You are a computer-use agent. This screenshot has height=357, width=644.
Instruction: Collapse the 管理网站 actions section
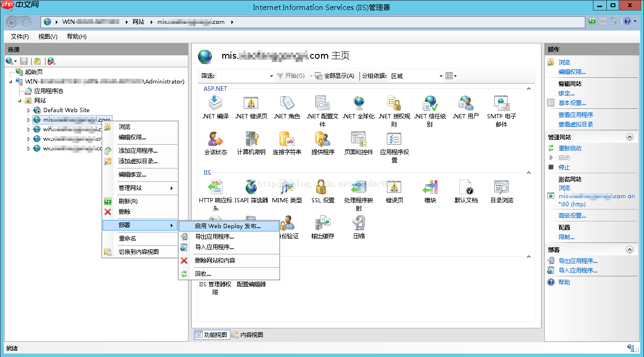pyautogui.click(x=630, y=137)
